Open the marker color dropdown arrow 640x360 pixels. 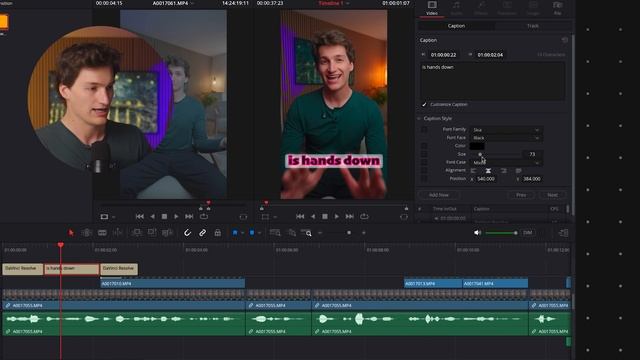(259, 233)
